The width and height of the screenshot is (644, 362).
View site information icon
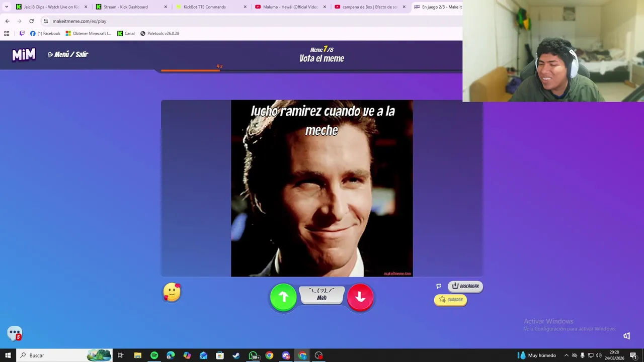tap(46, 21)
